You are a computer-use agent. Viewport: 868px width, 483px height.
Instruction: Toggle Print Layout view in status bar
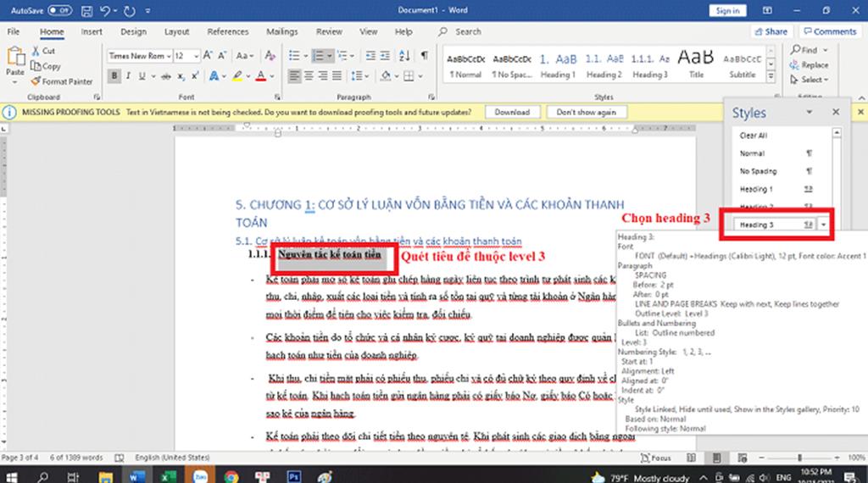[x=717, y=458]
